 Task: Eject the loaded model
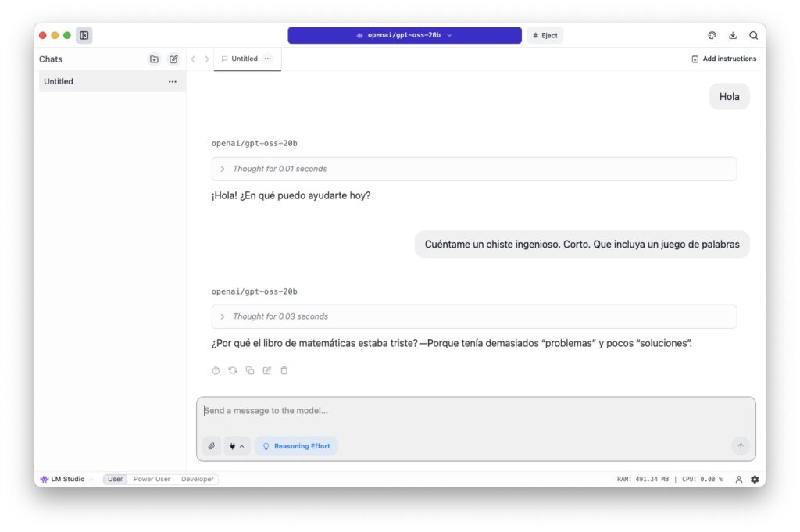545,35
